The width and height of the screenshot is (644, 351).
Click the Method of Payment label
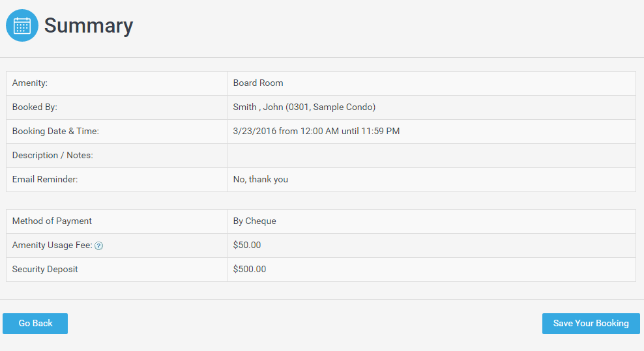(x=52, y=221)
